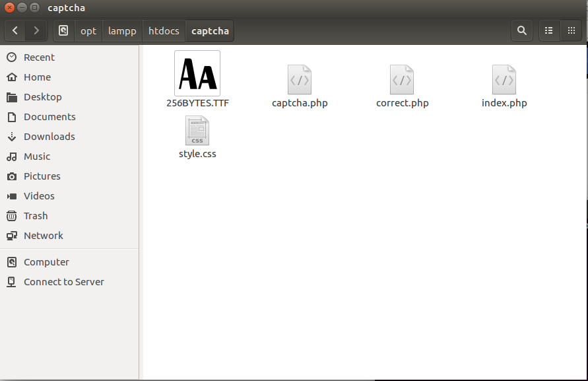Open Home label in sidebar
Screen dimensions: 588x381
click(37, 77)
